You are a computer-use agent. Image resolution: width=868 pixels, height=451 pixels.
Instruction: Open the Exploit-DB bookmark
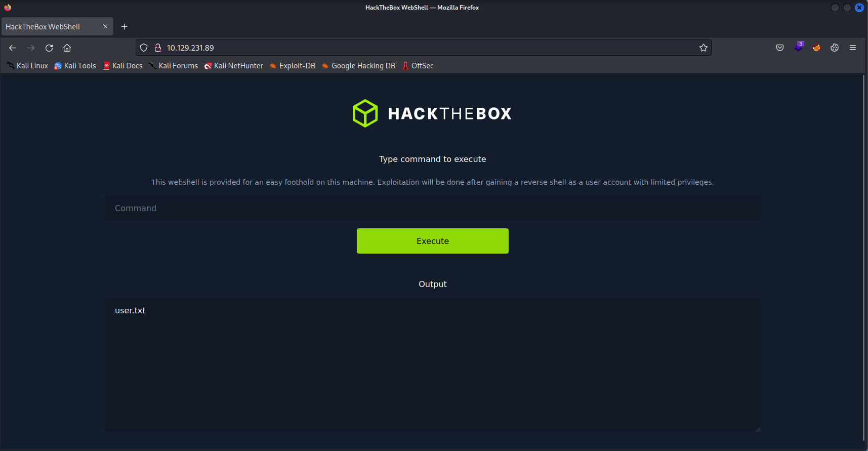pyautogui.click(x=293, y=66)
